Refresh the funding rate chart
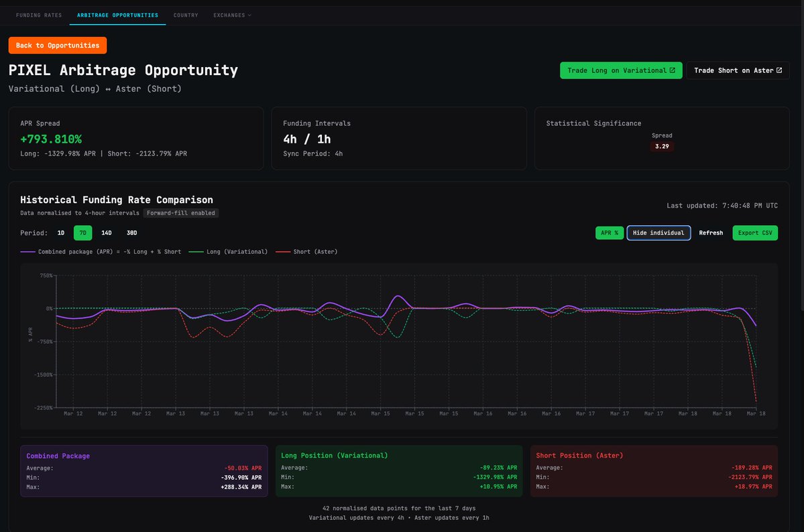Viewport: 804px width, 532px height. (711, 232)
